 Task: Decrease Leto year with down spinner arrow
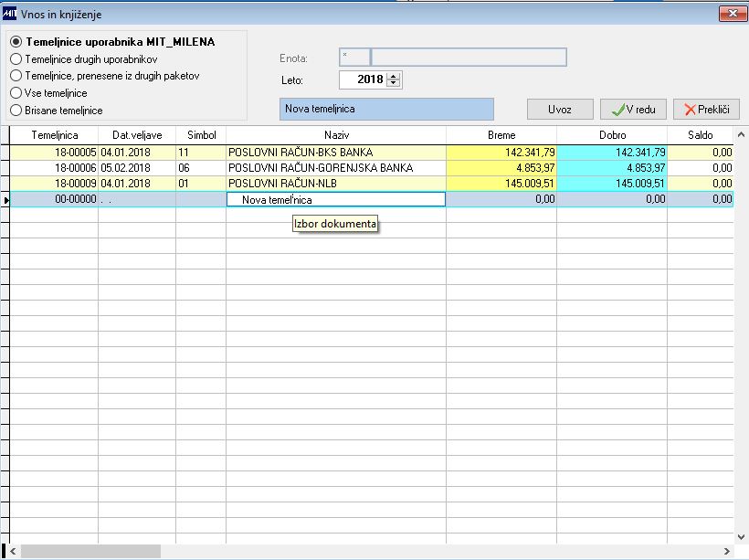394,82
